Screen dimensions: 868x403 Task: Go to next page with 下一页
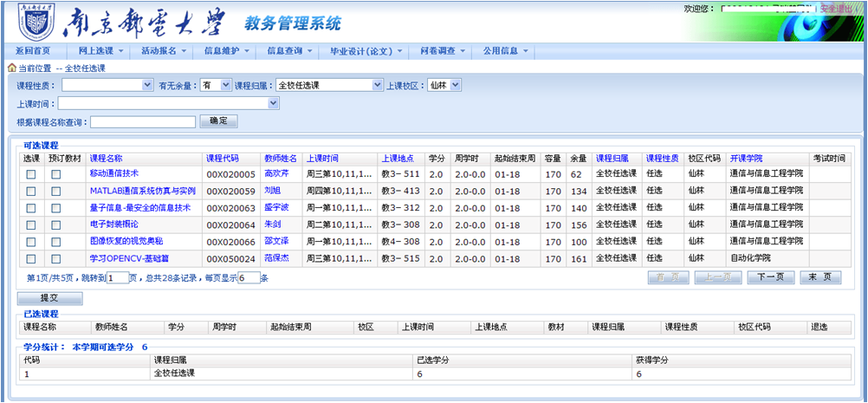pyautogui.click(x=770, y=277)
